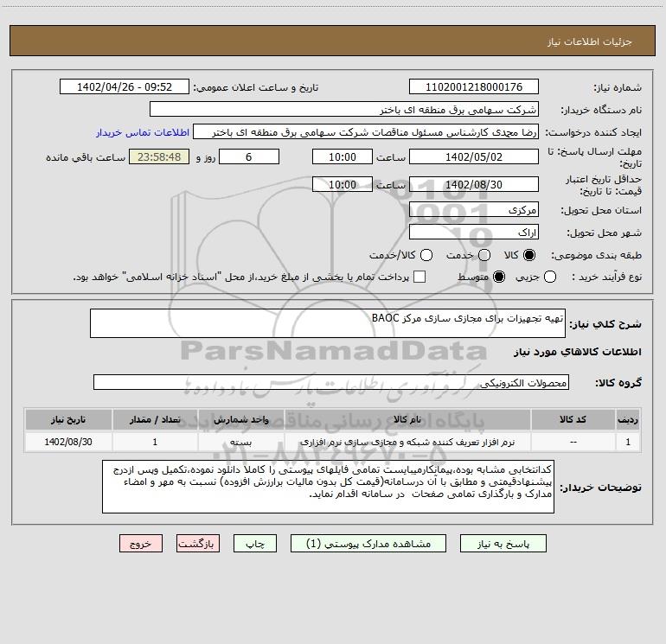The height and width of the screenshot is (644, 666).
Task: Click the ردیف column header
Action: (628, 420)
